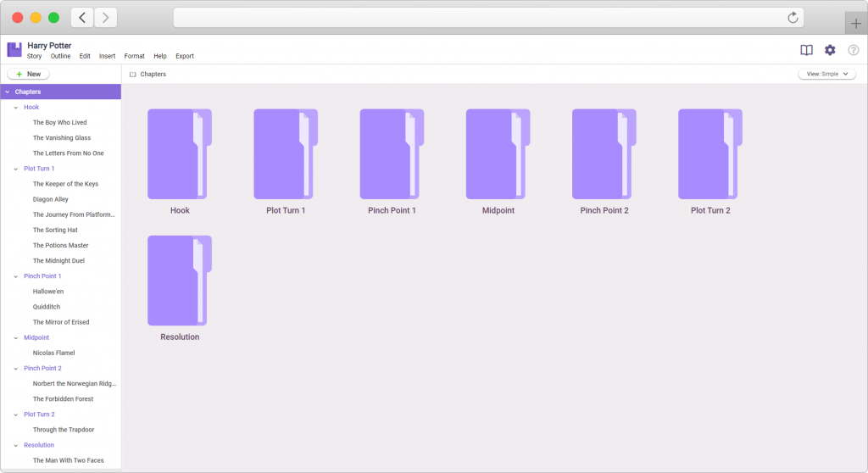Open settings gear icon
The height and width of the screenshot is (473, 868).
830,50
